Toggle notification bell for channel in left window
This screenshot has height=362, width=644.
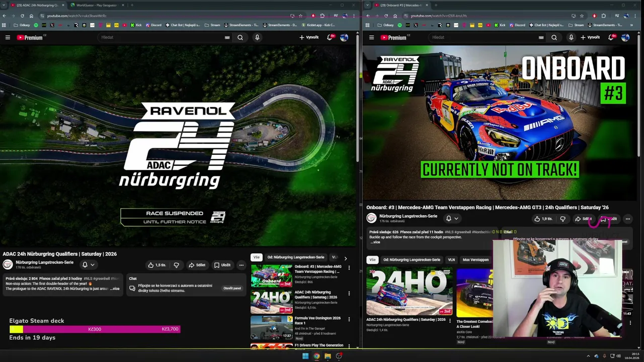pos(88,264)
